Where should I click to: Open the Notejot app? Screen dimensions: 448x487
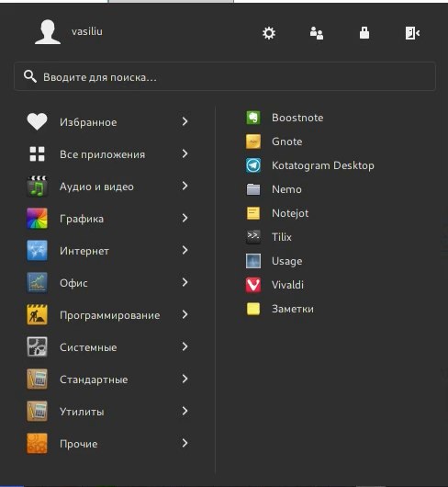[x=277, y=213]
